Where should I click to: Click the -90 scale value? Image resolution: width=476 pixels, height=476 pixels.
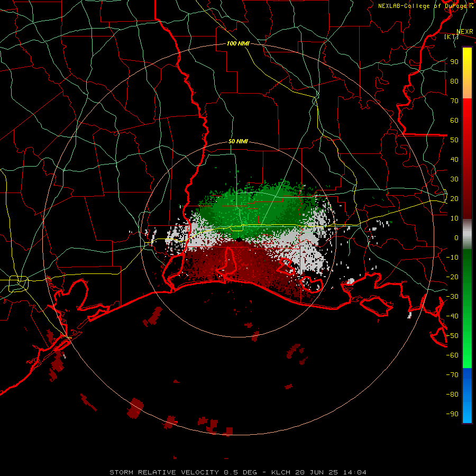(452, 414)
